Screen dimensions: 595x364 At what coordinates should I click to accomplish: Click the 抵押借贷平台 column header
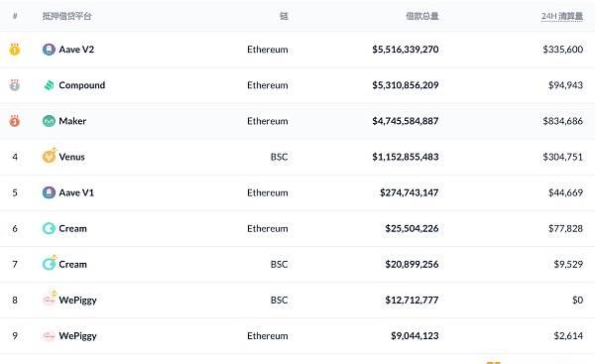[66, 16]
